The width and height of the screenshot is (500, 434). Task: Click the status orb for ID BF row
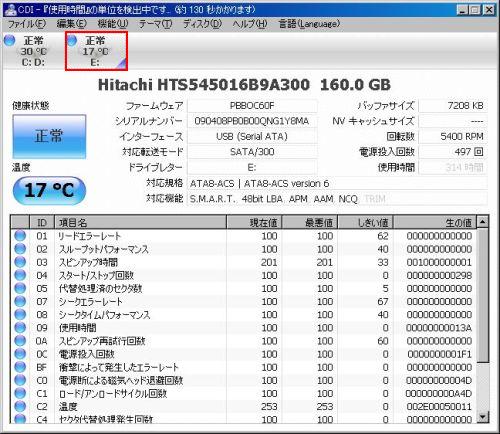pyautogui.click(x=20, y=367)
